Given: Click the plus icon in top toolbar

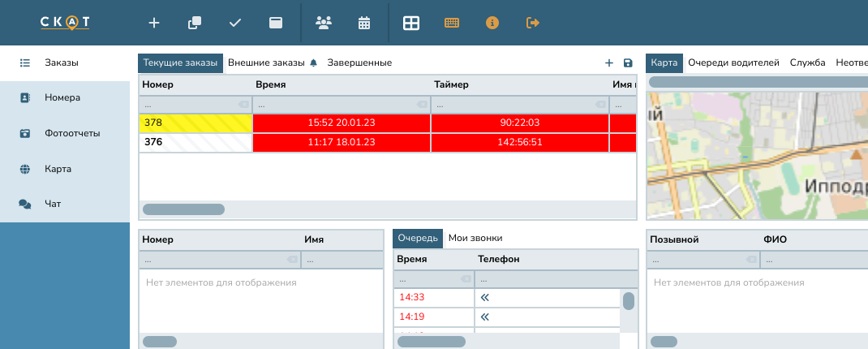Looking at the screenshot, I should coord(154,23).
